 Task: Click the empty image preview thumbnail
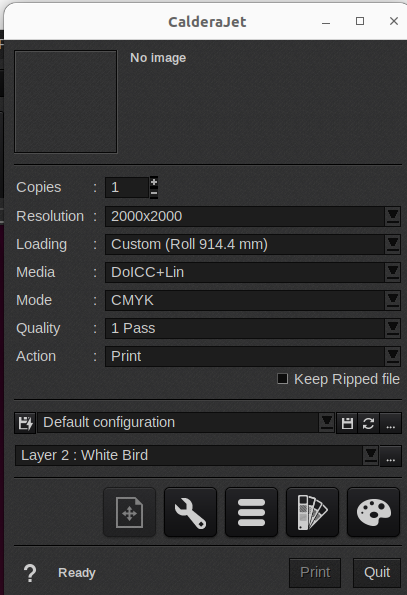pyautogui.click(x=66, y=102)
